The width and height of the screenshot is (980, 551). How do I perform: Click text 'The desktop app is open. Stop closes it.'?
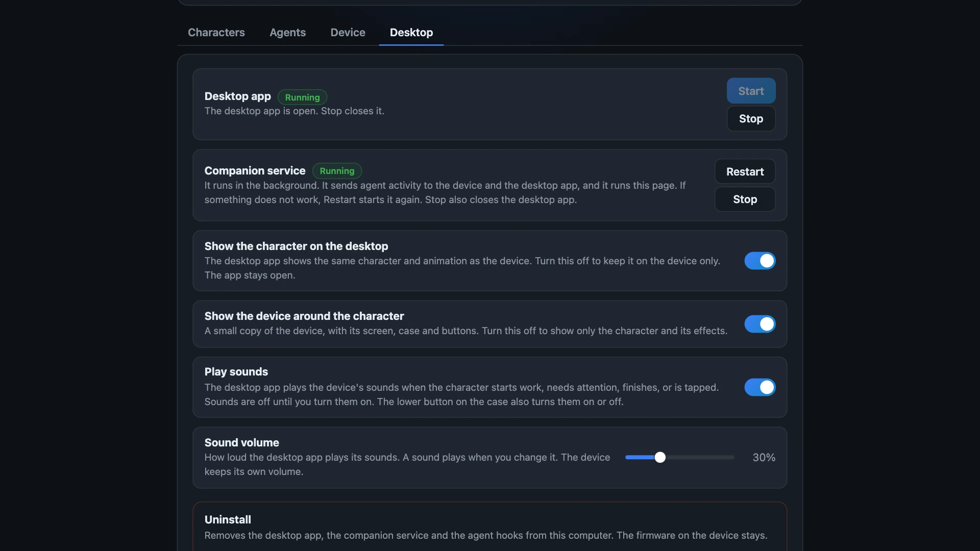tap(294, 111)
